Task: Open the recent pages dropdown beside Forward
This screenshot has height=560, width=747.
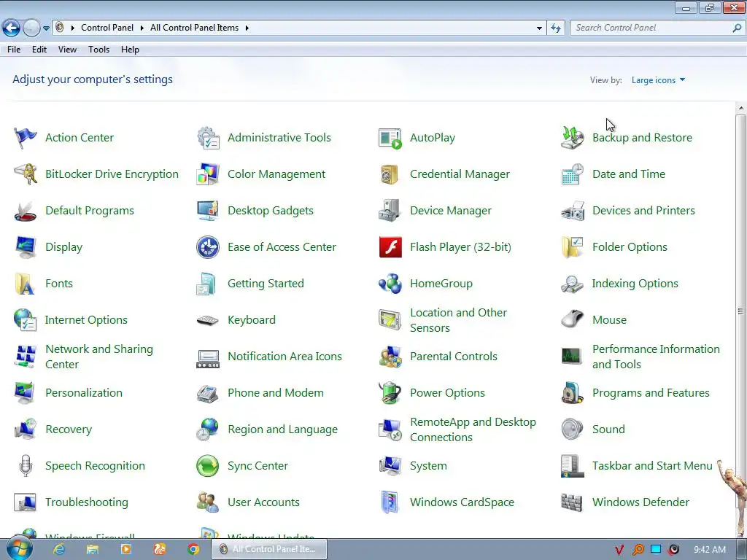Action: tap(46, 28)
